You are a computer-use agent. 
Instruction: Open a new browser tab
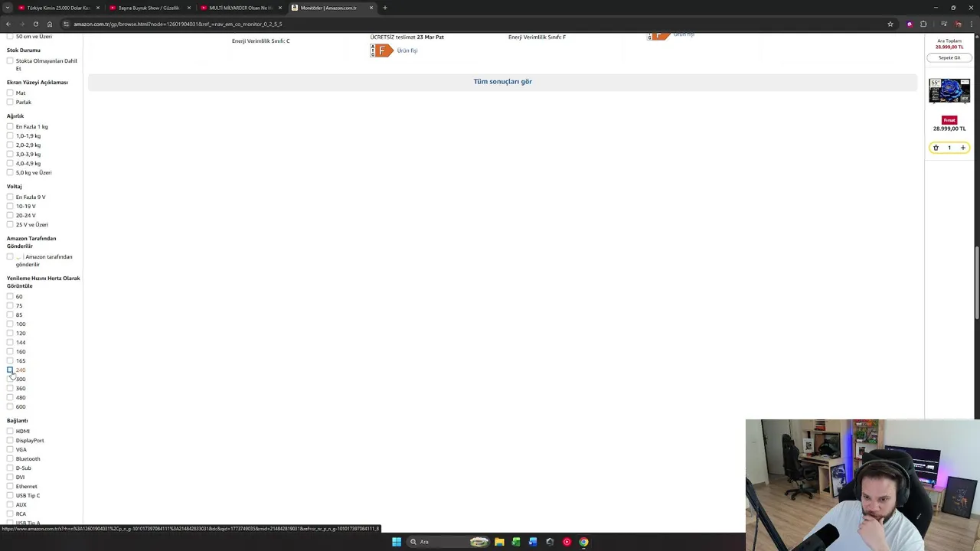tap(385, 8)
